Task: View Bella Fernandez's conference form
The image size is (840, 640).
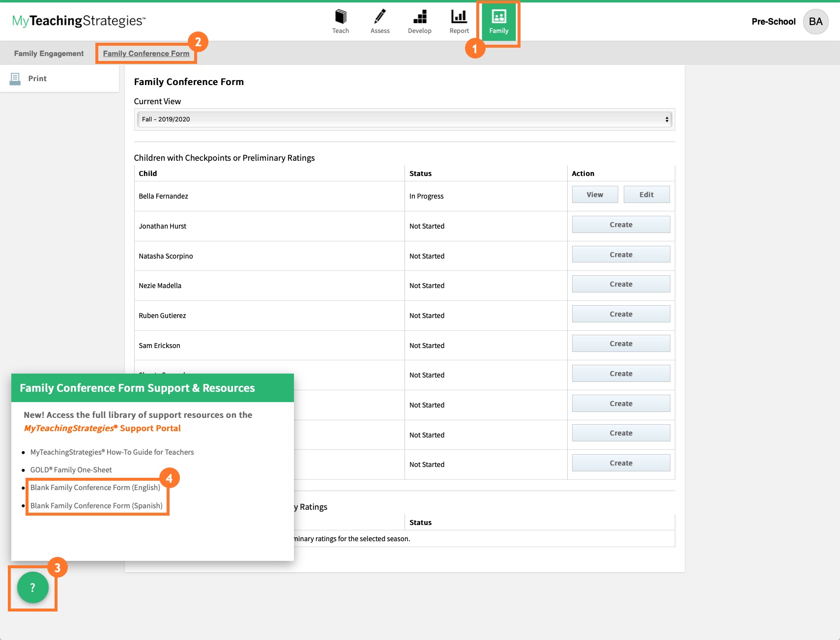Action: coord(595,194)
